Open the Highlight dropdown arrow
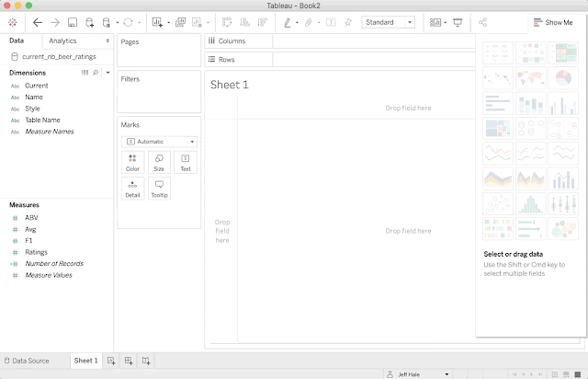This screenshot has width=588, height=379. pyautogui.click(x=297, y=23)
